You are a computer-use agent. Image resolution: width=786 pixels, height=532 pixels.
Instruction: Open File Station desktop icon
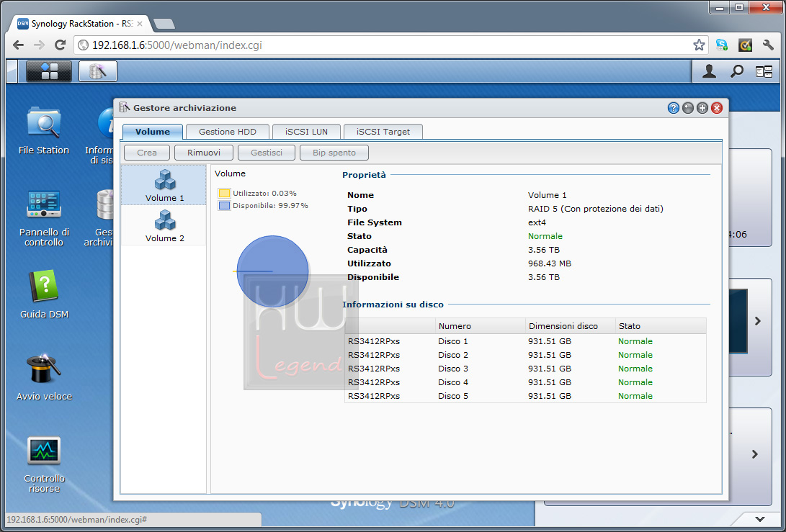[x=44, y=130]
